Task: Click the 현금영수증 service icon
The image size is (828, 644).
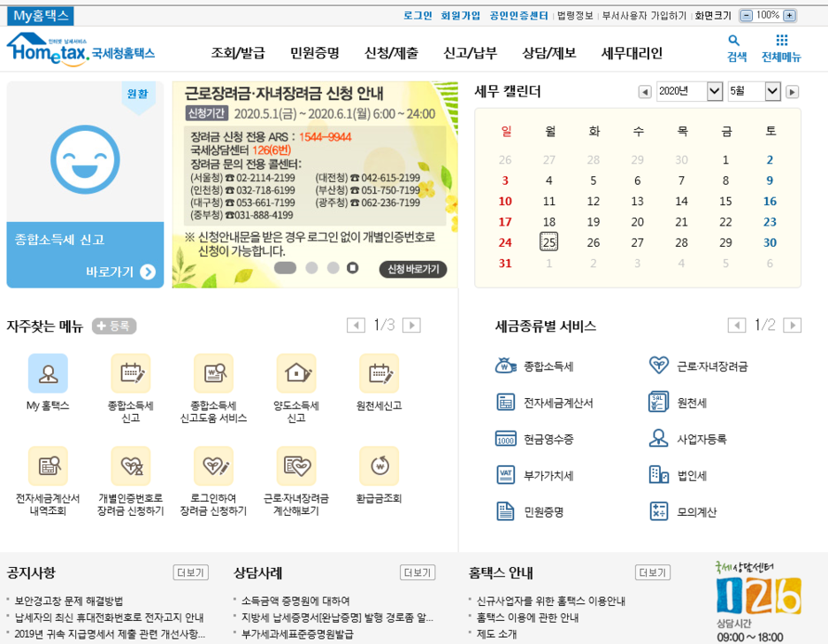Action: tap(505, 439)
